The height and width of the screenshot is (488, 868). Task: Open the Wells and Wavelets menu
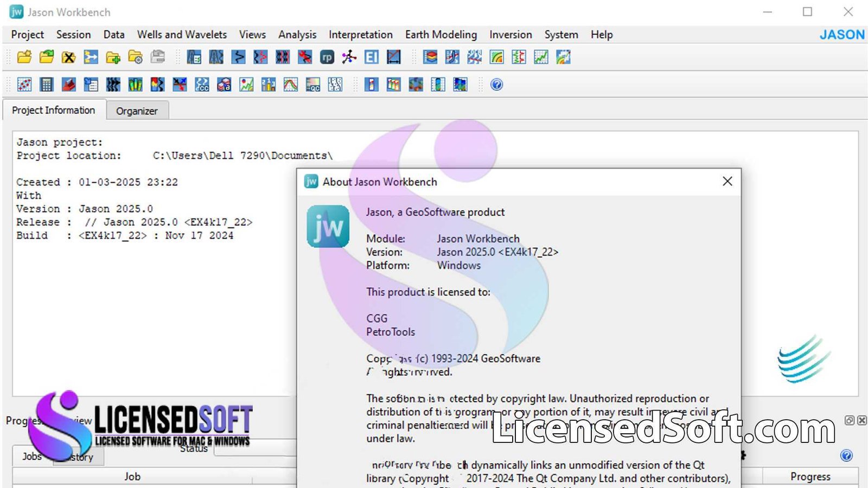click(x=182, y=34)
